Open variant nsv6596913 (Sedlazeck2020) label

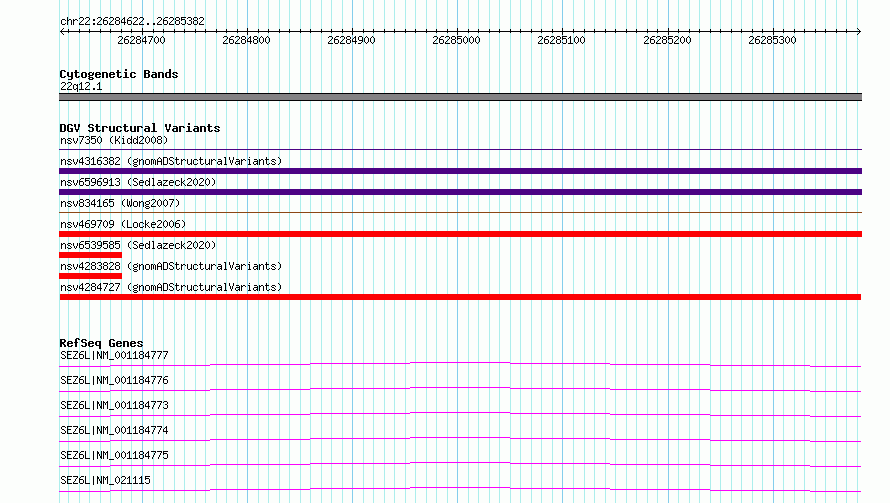[x=138, y=182]
